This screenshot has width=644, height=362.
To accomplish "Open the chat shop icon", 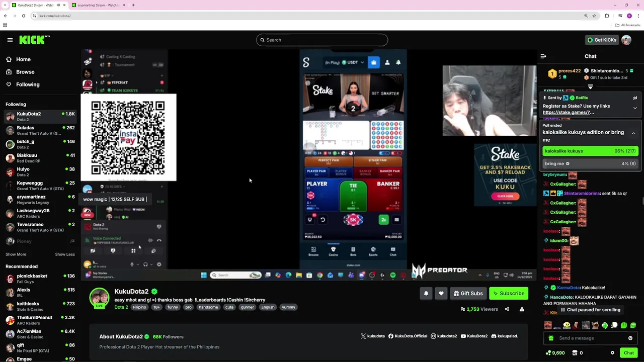I will (x=575, y=353).
